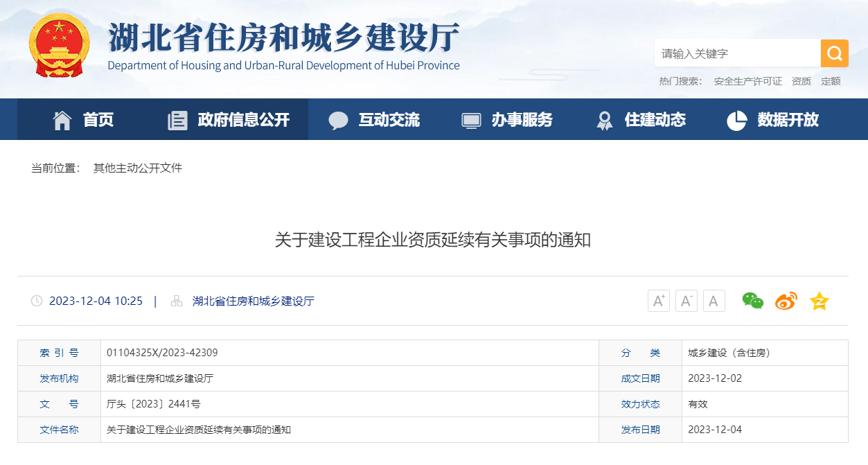Click the 索引号 label cell
This screenshot has width=868, height=465.
(x=59, y=353)
